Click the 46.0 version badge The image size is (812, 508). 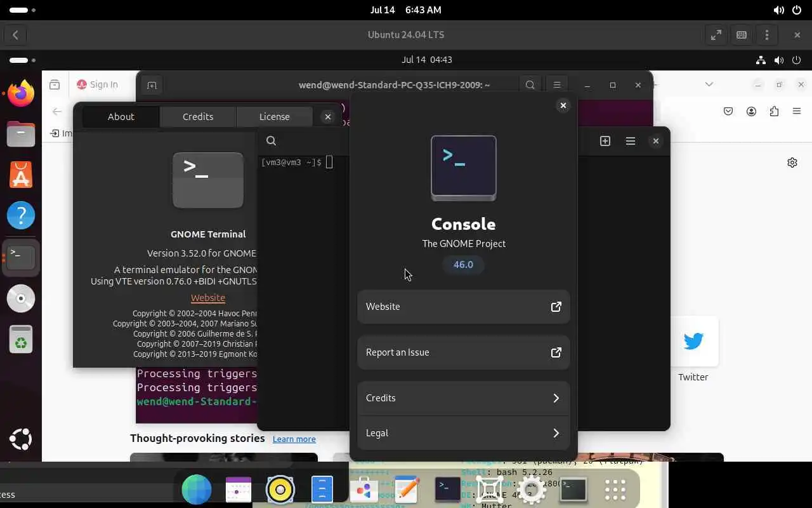pyautogui.click(x=463, y=265)
